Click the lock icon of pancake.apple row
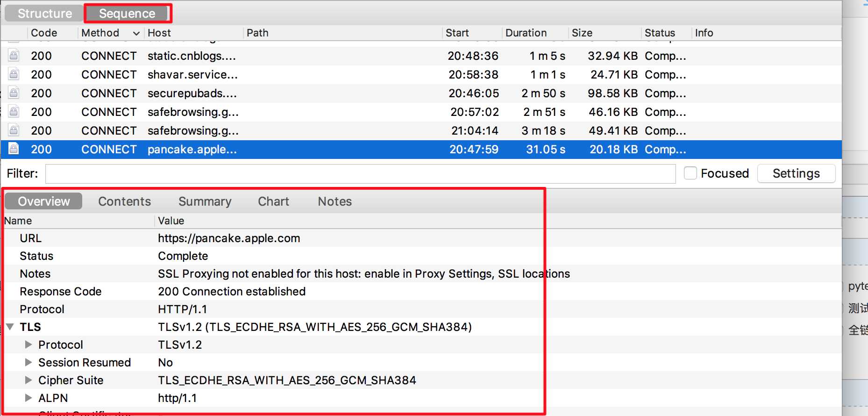This screenshot has width=868, height=416. [x=14, y=149]
